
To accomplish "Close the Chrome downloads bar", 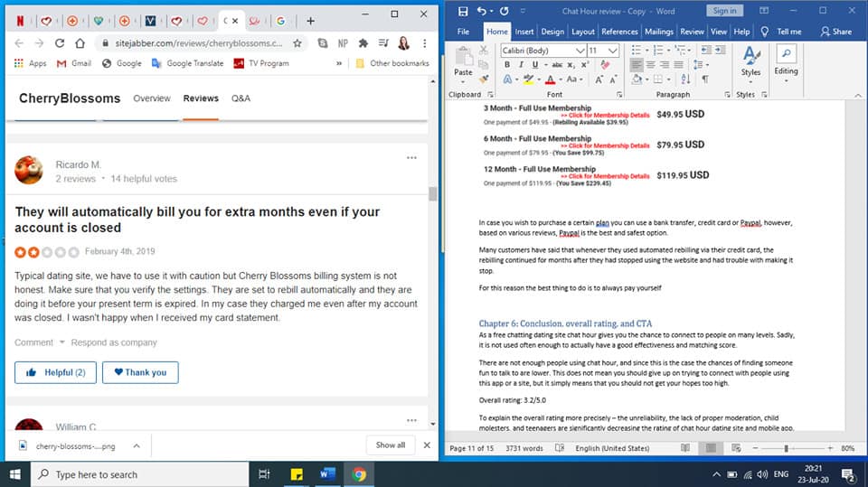I will click(x=427, y=445).
